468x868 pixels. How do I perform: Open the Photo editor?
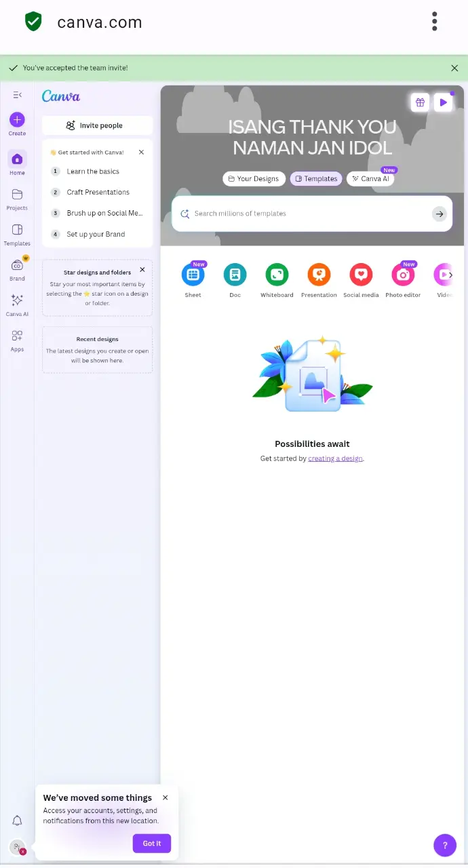point(403,281)
